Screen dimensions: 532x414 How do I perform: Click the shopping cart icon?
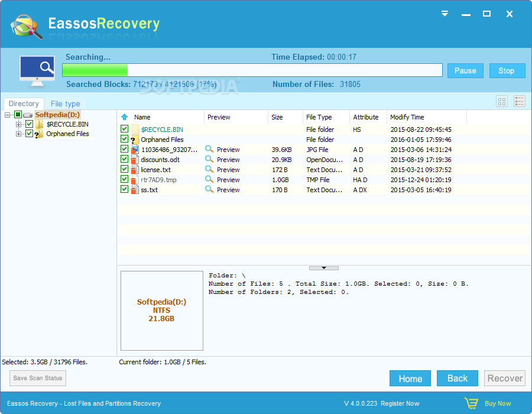471,403
